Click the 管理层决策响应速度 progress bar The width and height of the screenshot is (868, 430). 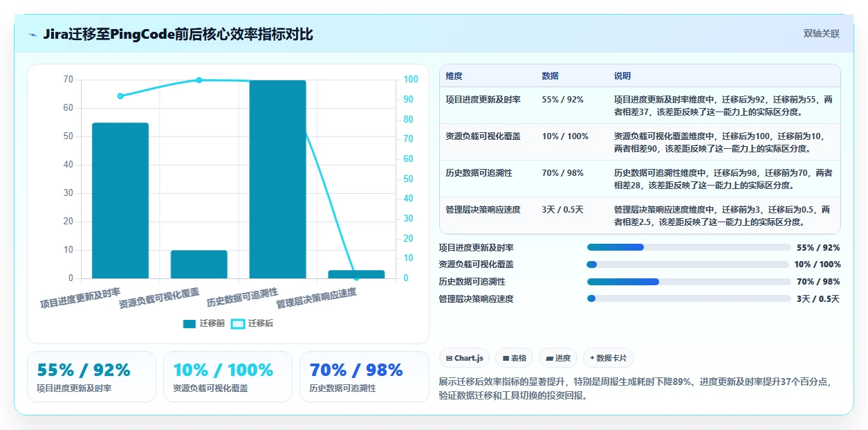pyautogui.click(x=689, y=298)
